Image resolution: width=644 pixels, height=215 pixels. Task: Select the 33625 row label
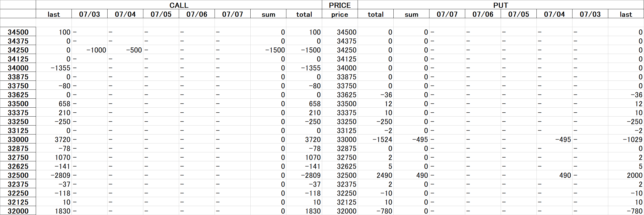18,94
